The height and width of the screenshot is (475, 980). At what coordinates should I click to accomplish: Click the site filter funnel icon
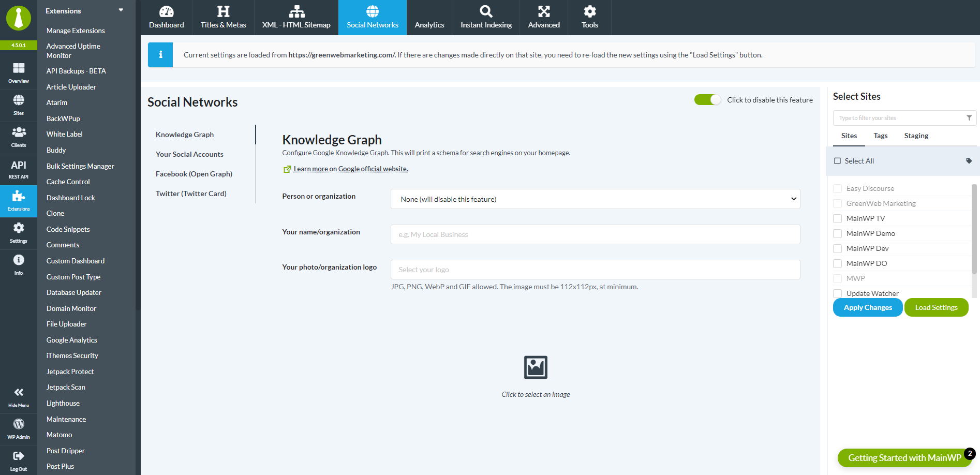(x=969, y=118)
